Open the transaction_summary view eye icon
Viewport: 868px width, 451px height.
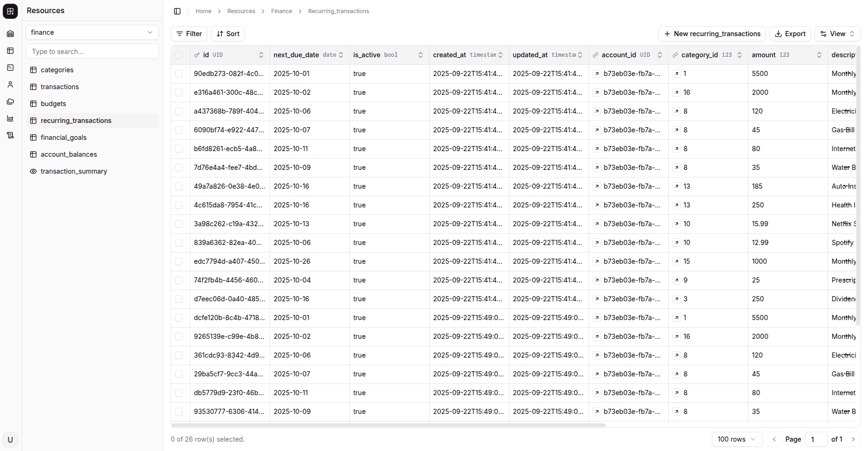33,171
